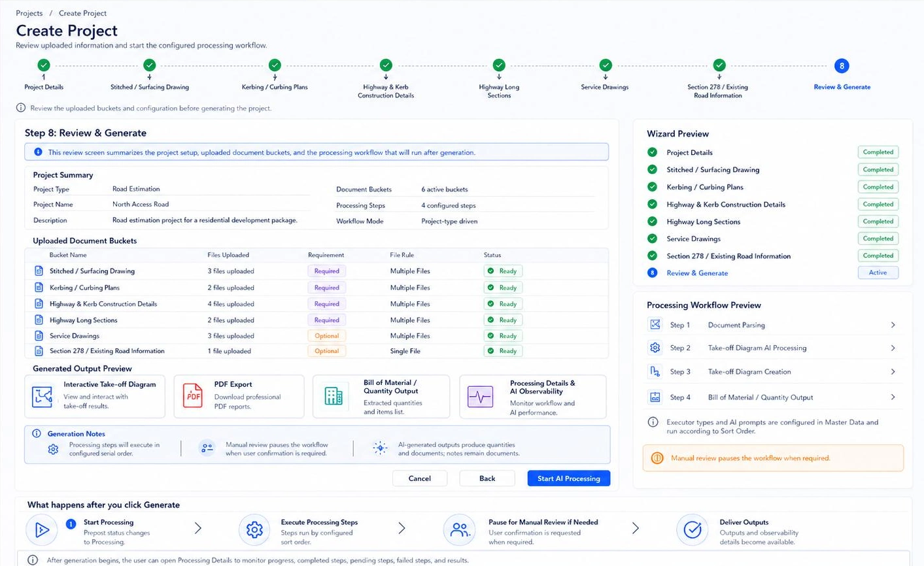Click the Required badge for Kerbing / Curbing Plans
Image resolution: width=924 pixels, height=566 pixels.
pos(326,288)
